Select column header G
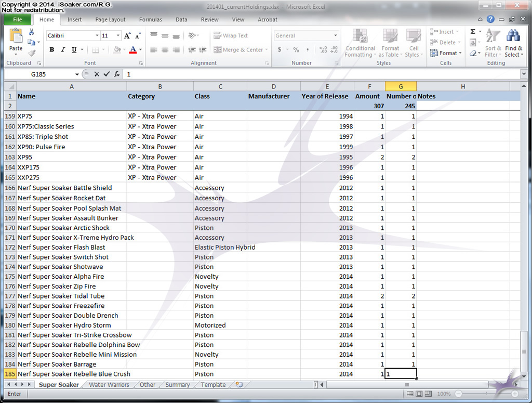The width and height of the screenshot is (532, 403). (401, 86)
